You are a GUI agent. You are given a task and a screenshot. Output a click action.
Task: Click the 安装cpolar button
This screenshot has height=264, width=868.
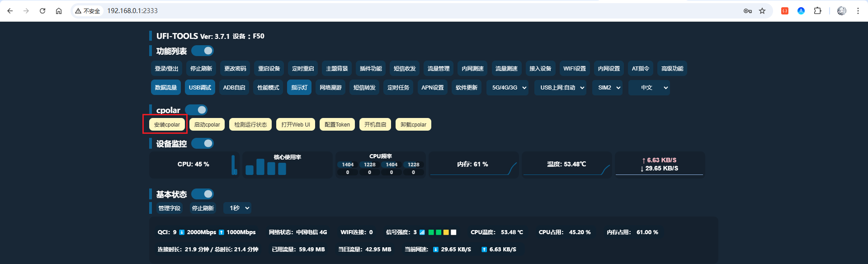coord(167,124)
